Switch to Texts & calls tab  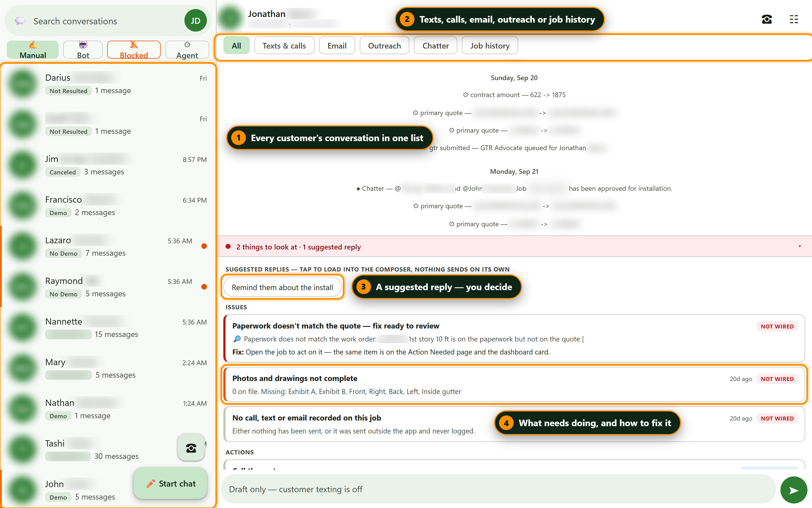(x=284, y=45)
